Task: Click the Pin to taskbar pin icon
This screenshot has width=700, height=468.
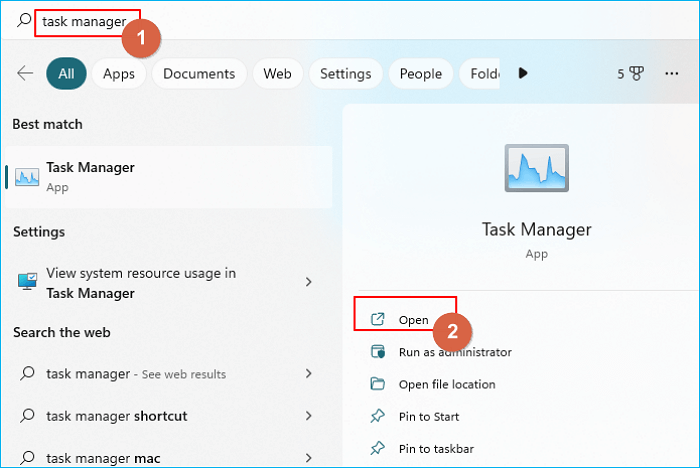Action: point(378,448)
